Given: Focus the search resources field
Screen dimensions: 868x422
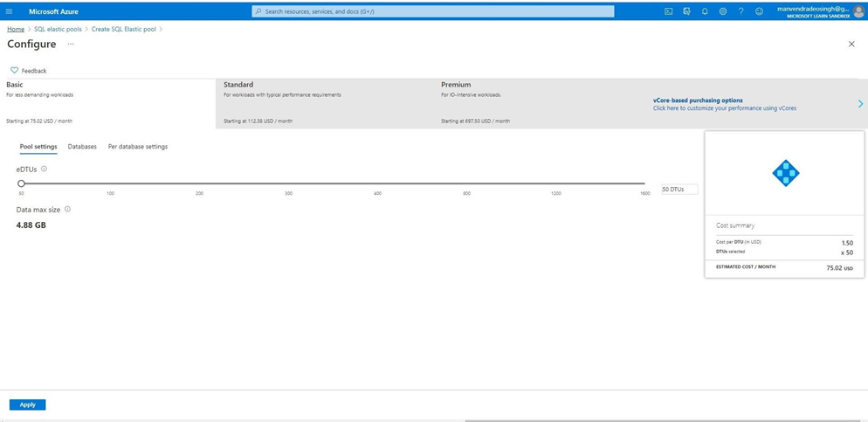Looking at the screenshot, I should (433, 11).
